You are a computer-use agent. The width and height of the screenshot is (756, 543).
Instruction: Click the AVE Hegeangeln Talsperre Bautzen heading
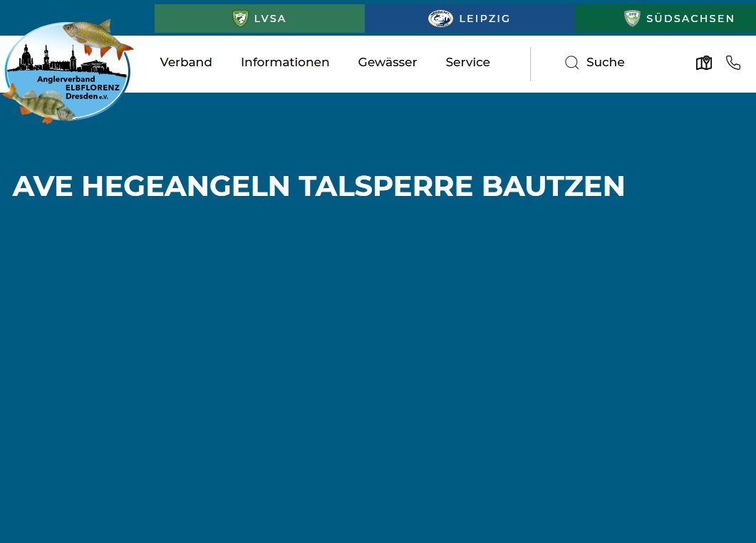[319, 186]
